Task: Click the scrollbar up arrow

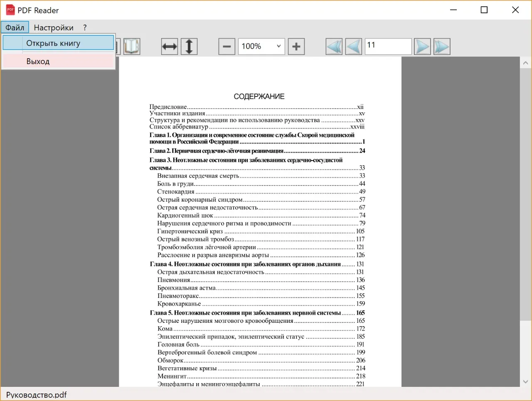Action: pos(526,63)
